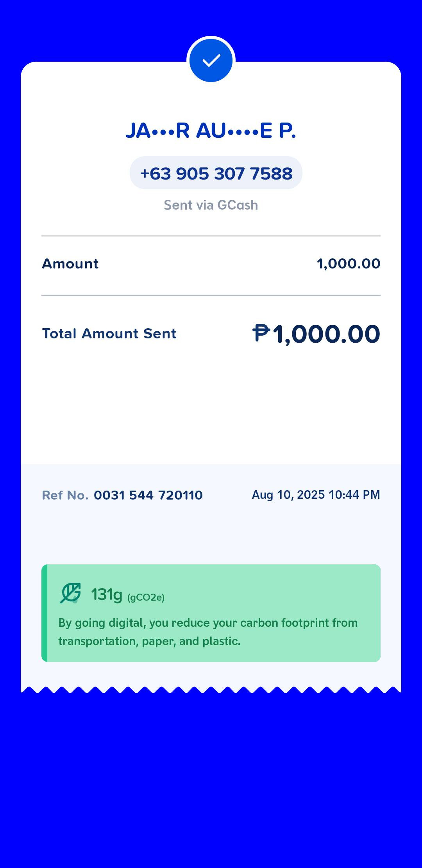Viewport: 422px width, 868px height.
Task: Tap the 131g carbon savings figure
Action: click(x=107, y=594)
